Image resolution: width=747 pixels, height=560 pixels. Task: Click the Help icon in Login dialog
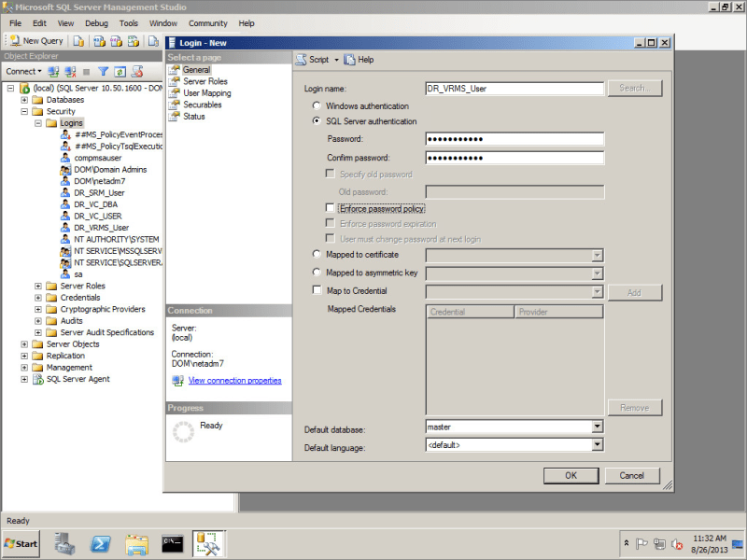click(349, 60)
